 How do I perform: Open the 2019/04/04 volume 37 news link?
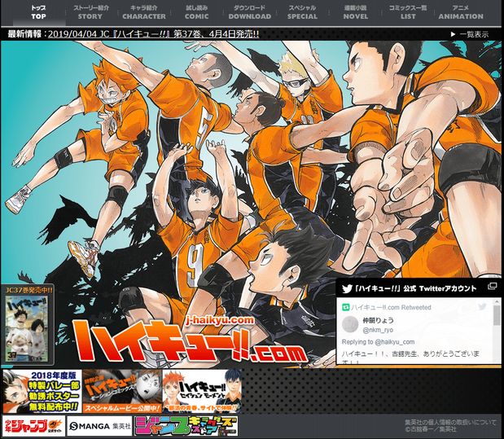click(x=153, y=33)
